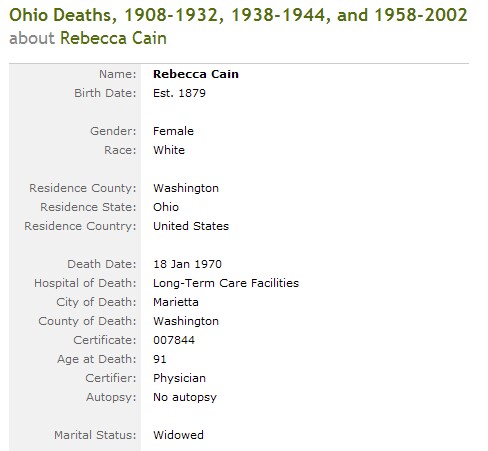
Task: Click the Residence County label
Action: pos(83,188)
